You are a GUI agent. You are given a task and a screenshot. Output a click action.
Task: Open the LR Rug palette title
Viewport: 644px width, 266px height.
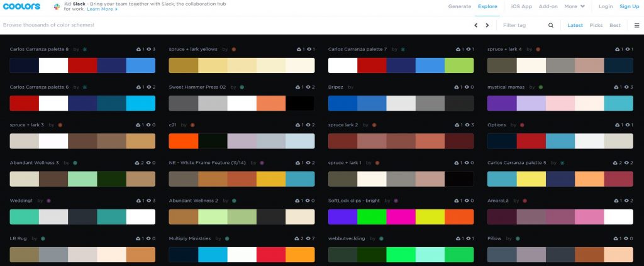[18, 238]
